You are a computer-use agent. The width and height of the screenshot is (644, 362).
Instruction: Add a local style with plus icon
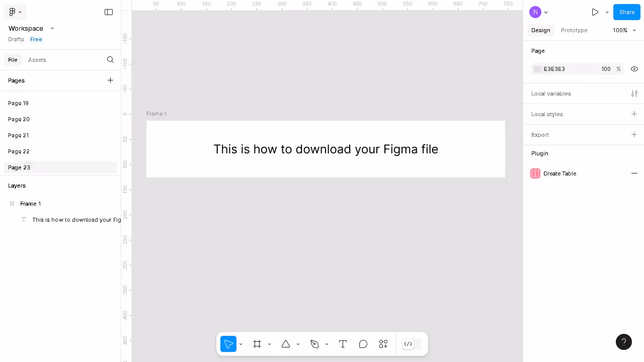[634, 114]
